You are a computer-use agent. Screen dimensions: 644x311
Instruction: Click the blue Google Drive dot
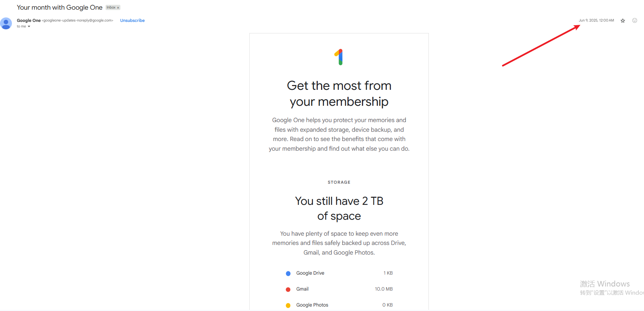(288, 274)
